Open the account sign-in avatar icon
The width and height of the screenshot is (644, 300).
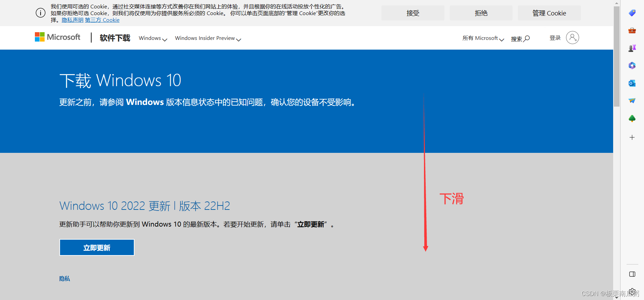[572, 38]
